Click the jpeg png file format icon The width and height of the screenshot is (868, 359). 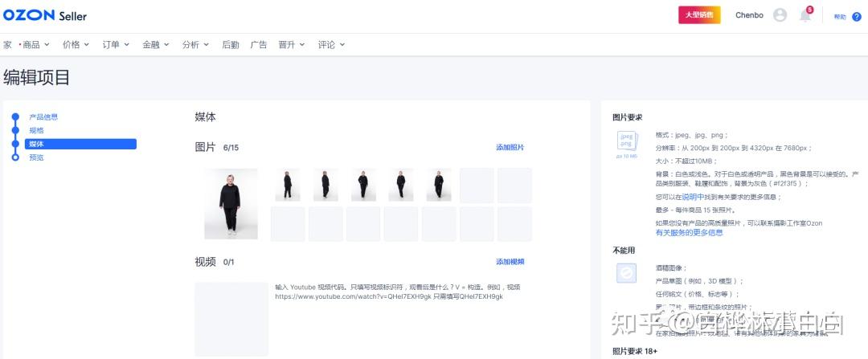[x=627, y=141]
